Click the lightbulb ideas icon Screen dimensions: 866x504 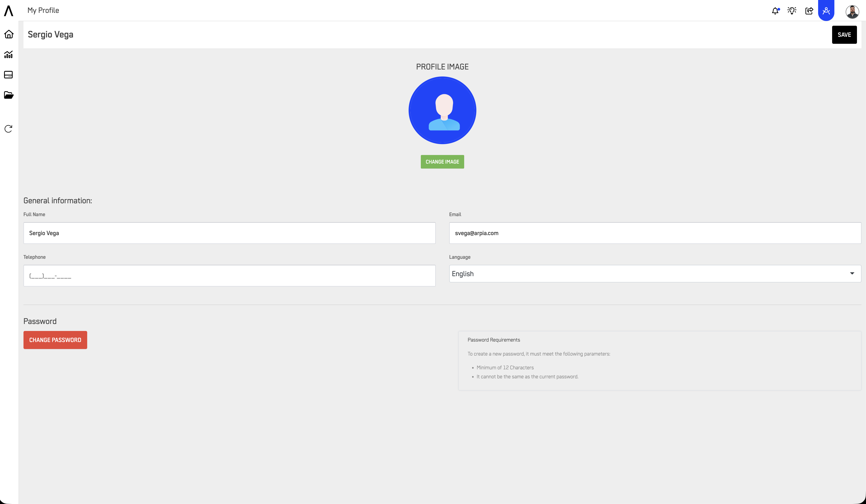[x=792, y=11]
